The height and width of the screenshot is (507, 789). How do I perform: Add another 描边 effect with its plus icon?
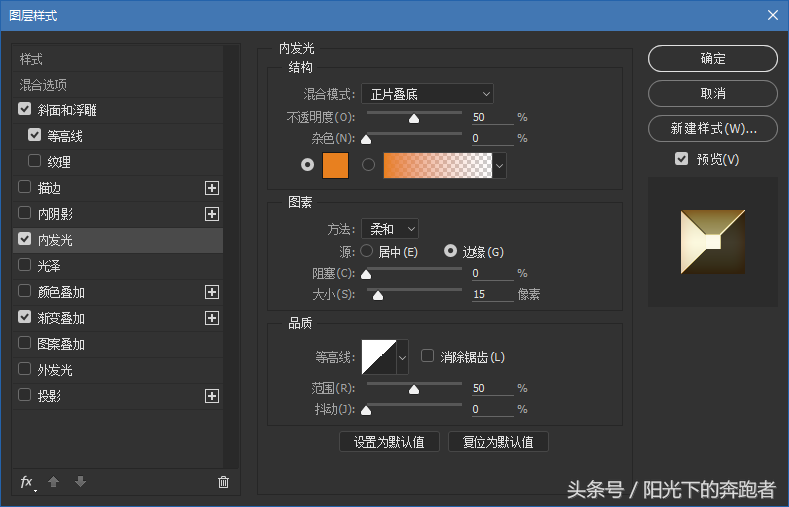212,188
